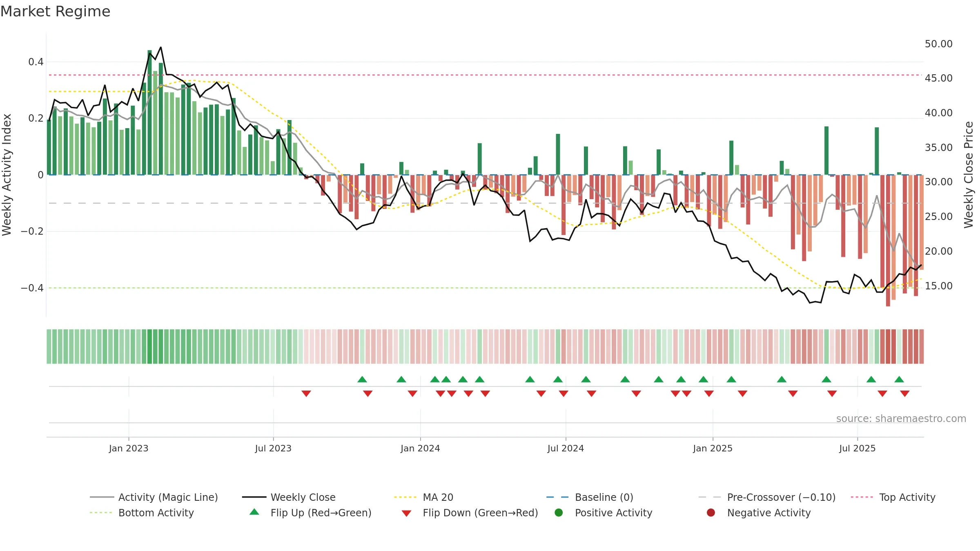Click the 25.00 price tick label
The image size is (980, 551).
(x=939, y=216)
